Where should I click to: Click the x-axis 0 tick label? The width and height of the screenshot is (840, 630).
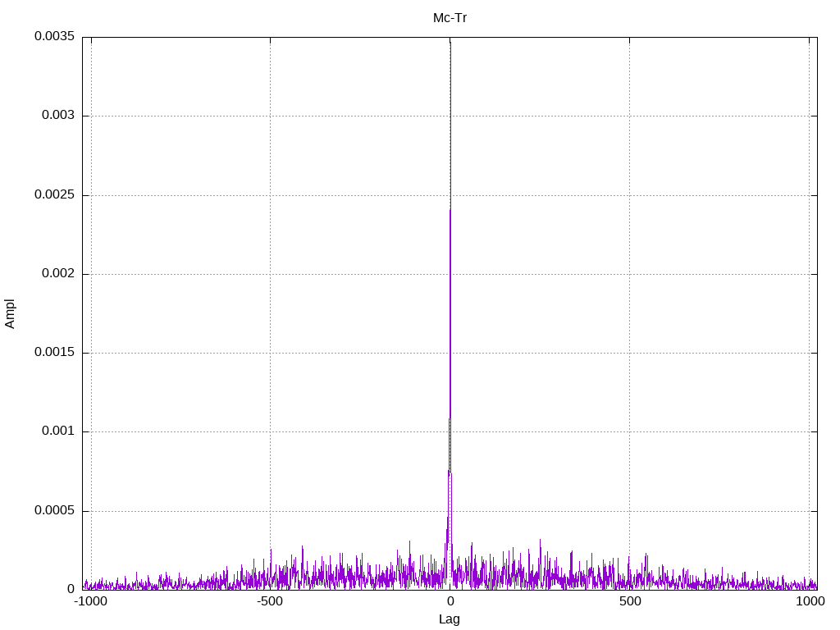[x=450, y=601]
